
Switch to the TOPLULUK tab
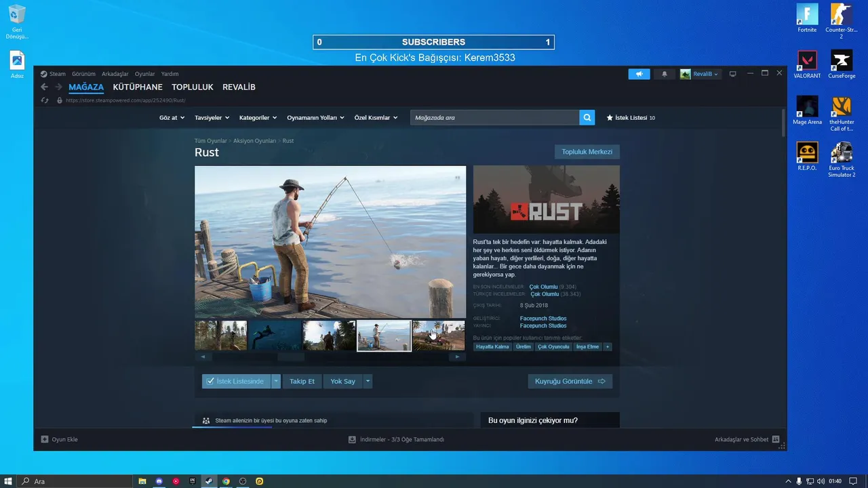coord(193,87)
